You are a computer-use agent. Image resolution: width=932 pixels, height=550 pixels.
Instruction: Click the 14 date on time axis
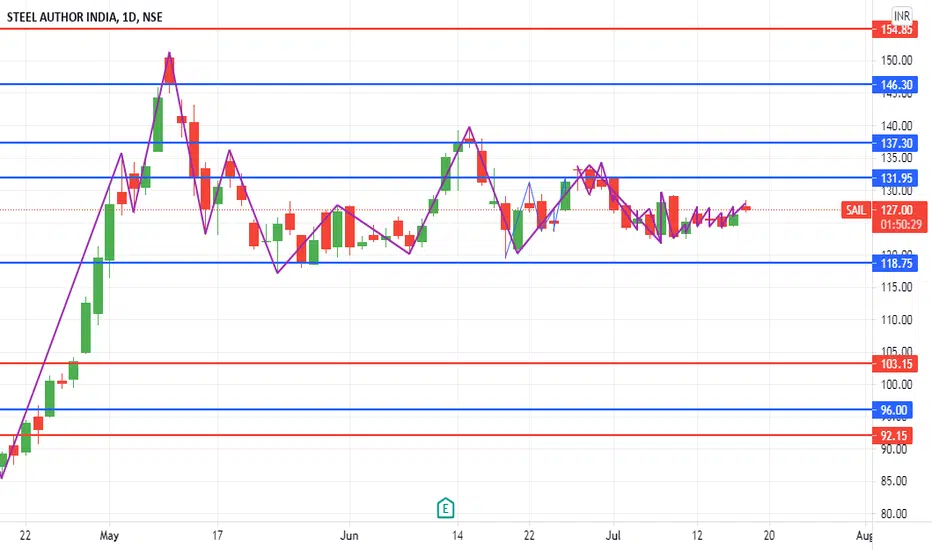click(x=457, y=536)
